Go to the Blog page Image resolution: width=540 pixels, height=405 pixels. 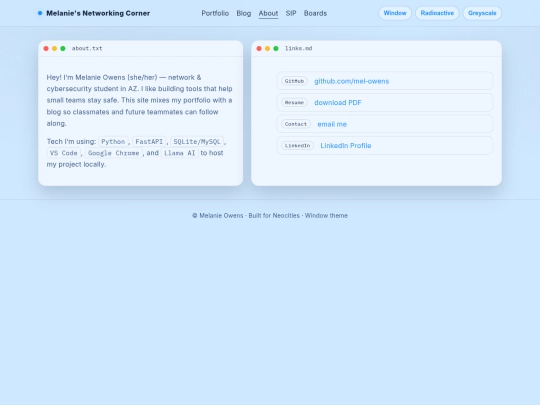(243, 13)
